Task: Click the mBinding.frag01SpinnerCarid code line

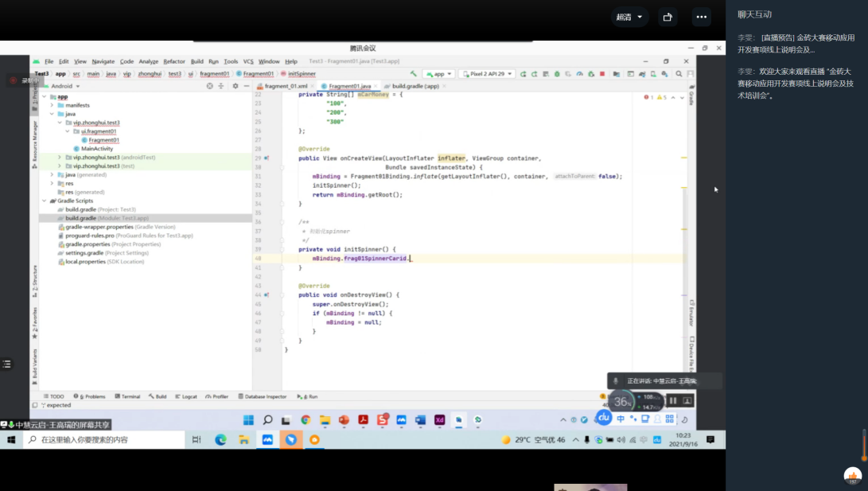Action: pyautogui.click(x=361, y=259)
